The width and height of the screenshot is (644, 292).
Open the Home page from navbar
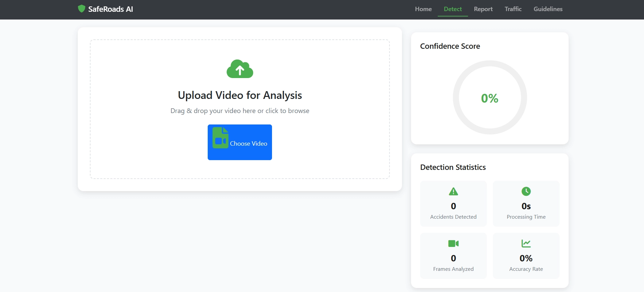pos(423,9)
